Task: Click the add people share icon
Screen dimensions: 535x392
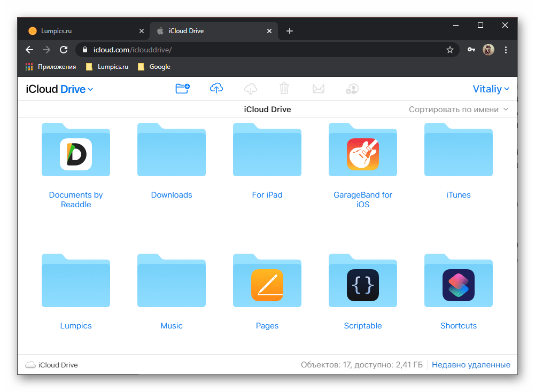Action: (x=352, y=89)
